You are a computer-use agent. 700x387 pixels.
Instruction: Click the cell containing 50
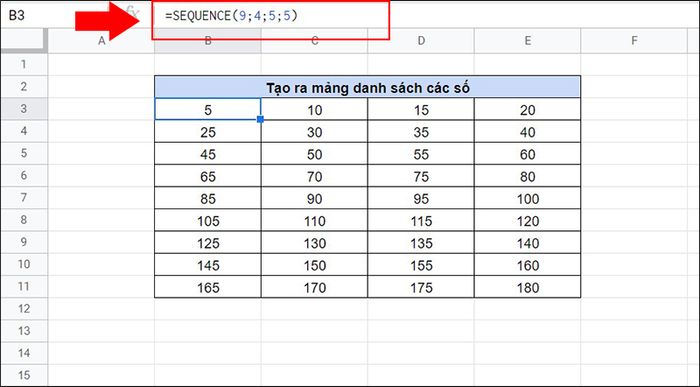pyautogui.click(x=314, y=154)
